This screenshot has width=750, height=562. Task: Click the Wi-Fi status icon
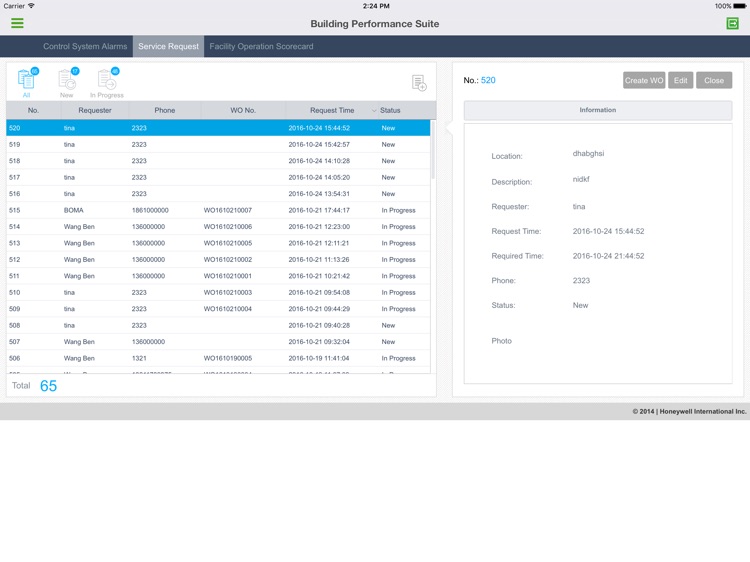pyautogui.click(x=32, y=6)
